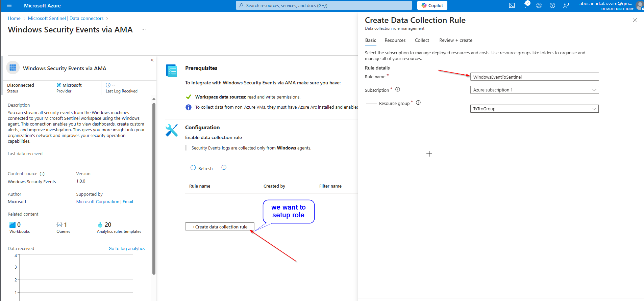
Task: Click Subscription info tooltip icon
Action: [398, 89]
